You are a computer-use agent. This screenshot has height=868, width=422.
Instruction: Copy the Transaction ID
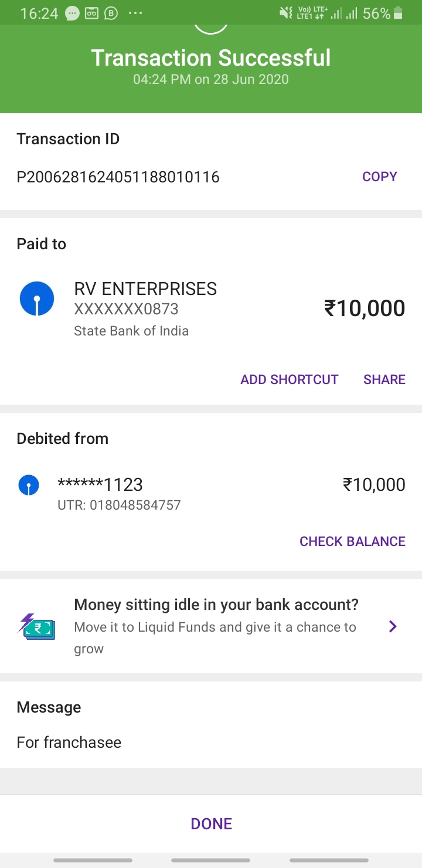click(x=379, y=177)
